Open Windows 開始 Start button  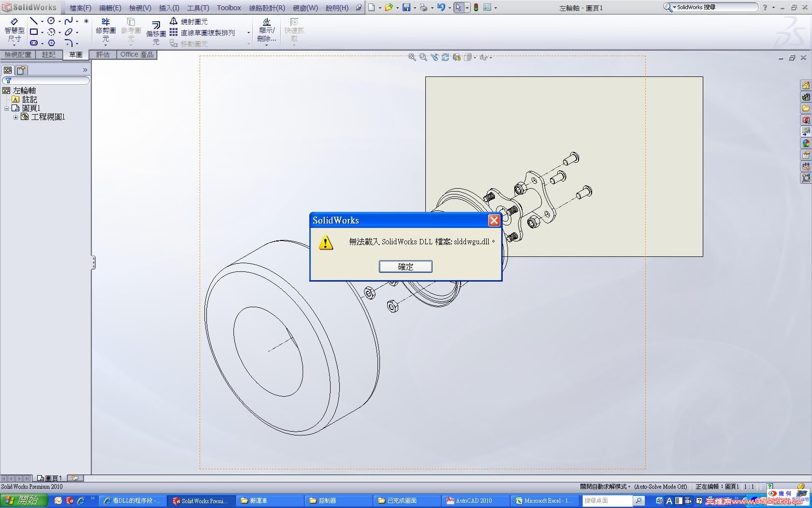[24, 501]
